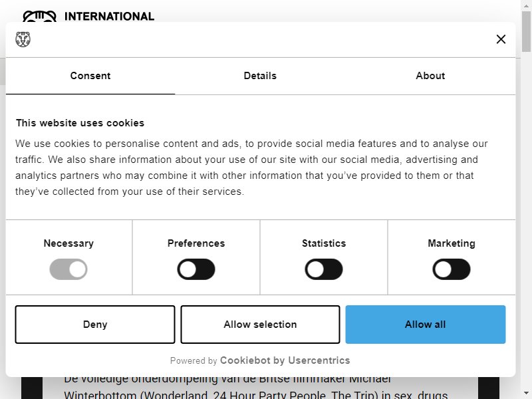This screenshot has height=399, width=532.
Task: Click the page vertical scrollbar thumb
Action: (x=526, y=31)
